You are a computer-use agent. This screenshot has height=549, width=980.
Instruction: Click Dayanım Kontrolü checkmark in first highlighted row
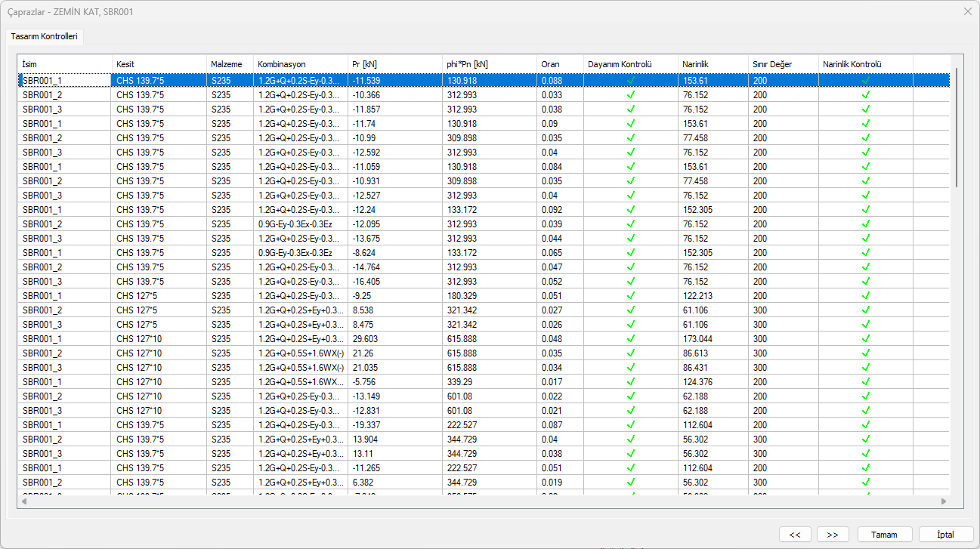630,80
